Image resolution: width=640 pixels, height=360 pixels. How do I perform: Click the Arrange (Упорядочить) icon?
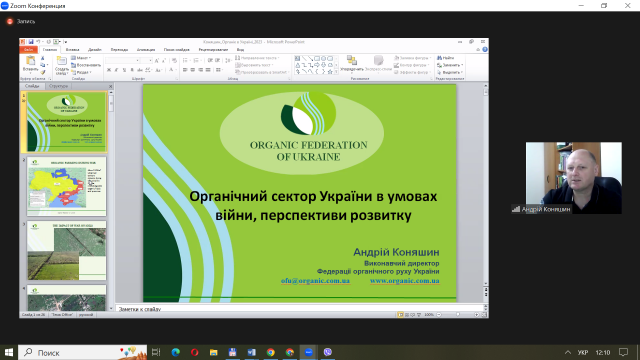point(351,60)
